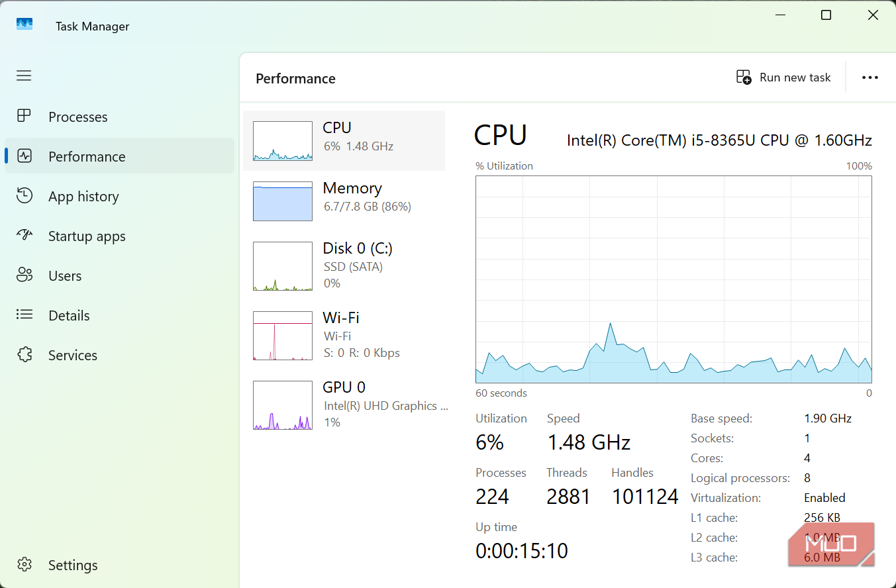This screenshot has height=588, width=896.
Task: Click the Services puzzle-piece icon
Action: 25,355
